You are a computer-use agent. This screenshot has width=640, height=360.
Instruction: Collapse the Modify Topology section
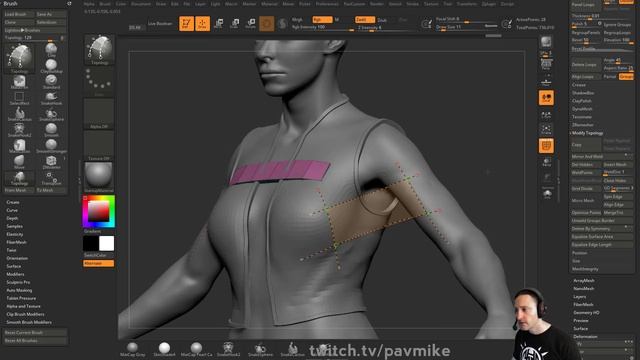click(x=587, y=133)
